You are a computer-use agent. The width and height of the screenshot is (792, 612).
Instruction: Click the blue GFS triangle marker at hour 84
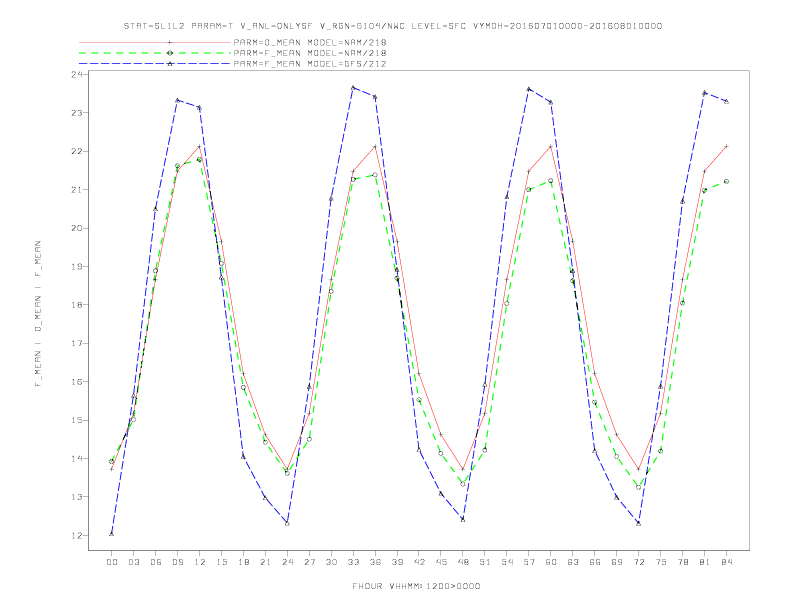(726, 101)
